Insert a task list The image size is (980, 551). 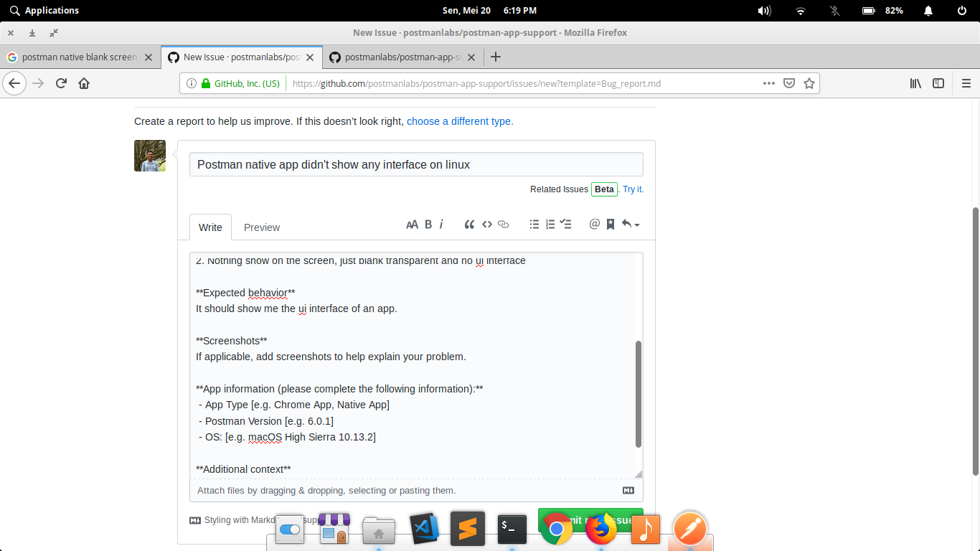coord(565,224)
